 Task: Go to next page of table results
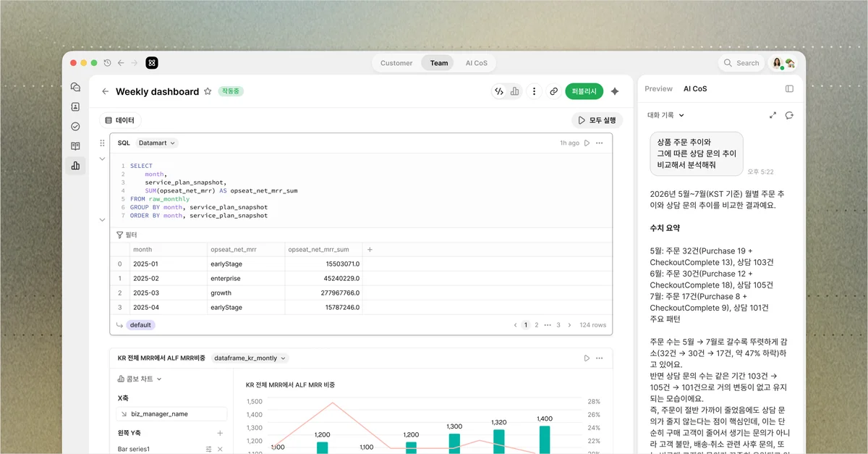point(570,325)
